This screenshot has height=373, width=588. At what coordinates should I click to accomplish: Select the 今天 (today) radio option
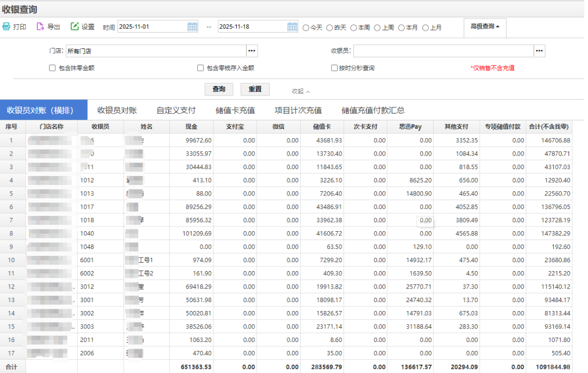pos(306,28)
